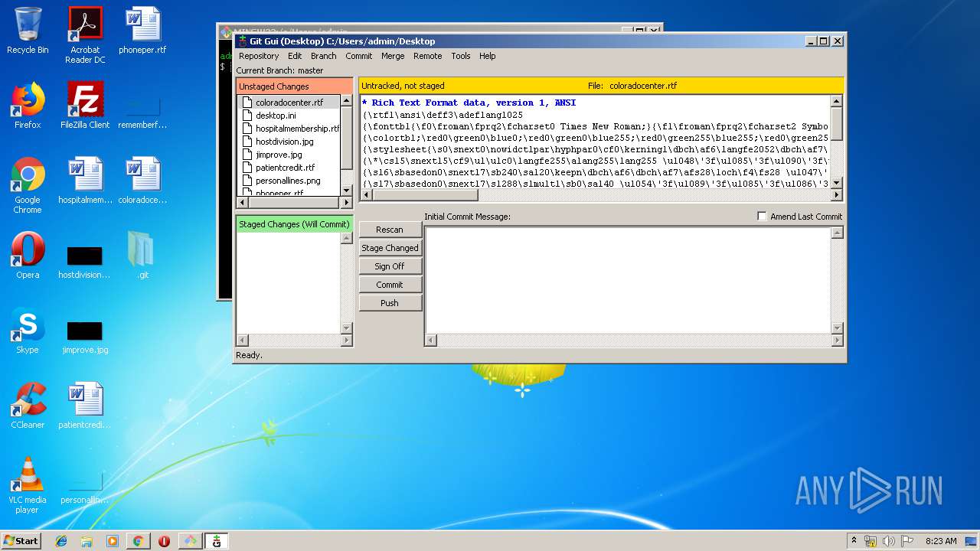
Task: Select personallin... desktop file icon
Action: (x=85, y=487)
